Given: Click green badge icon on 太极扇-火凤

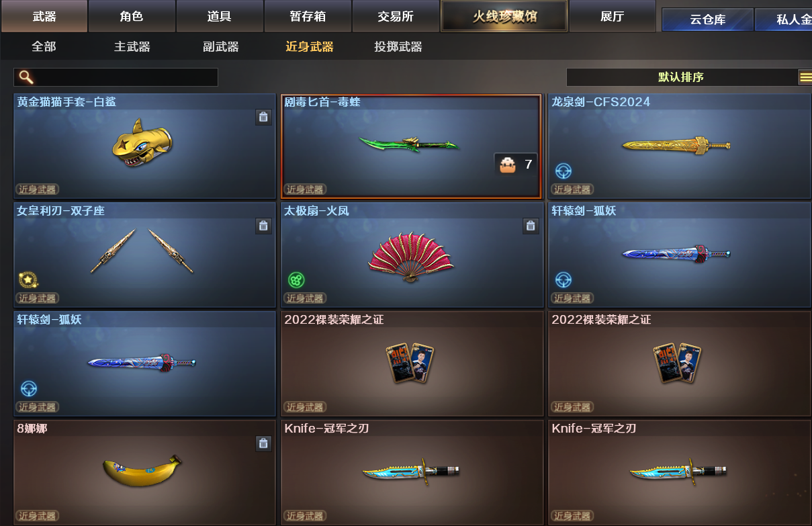Looking at the screenshot, I should point(296,279).
